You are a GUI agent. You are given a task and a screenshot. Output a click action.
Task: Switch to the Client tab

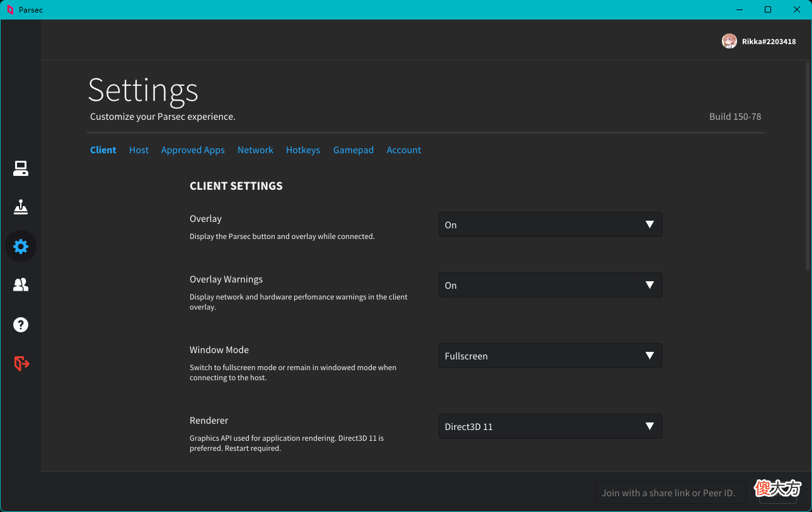103,150
